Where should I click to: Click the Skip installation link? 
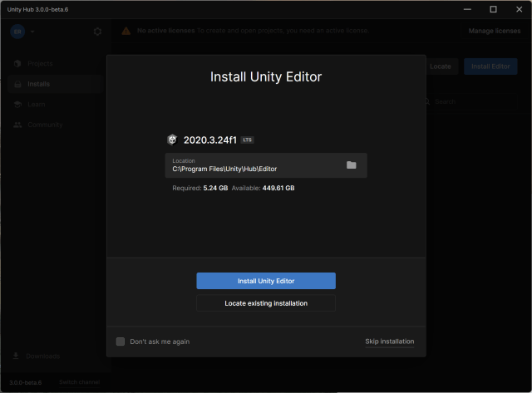tap(390, 341)
